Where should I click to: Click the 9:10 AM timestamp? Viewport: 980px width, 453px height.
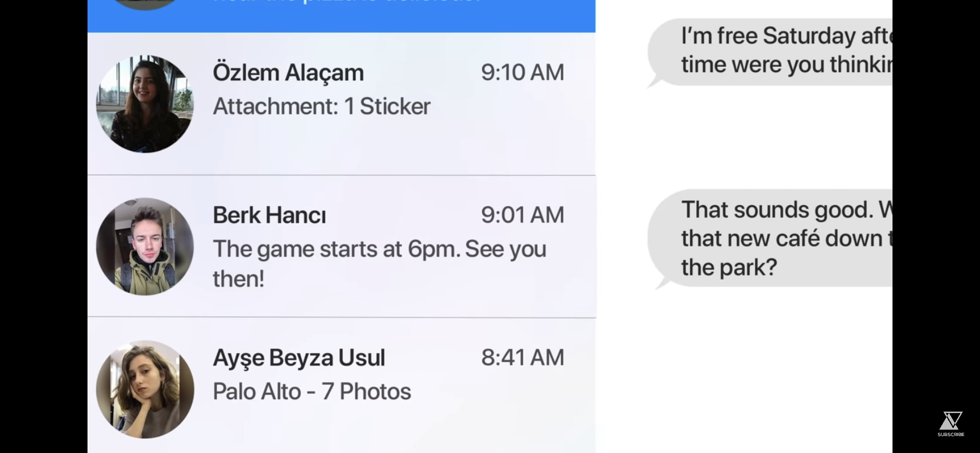(x=522, y=73)
